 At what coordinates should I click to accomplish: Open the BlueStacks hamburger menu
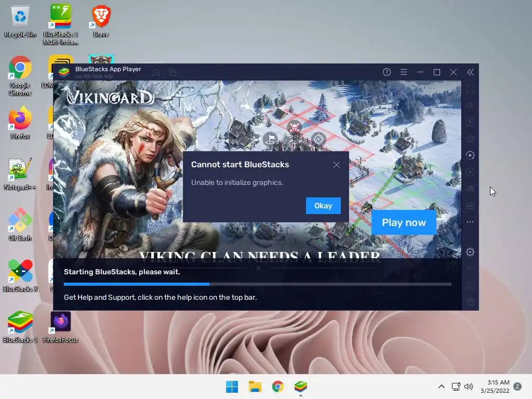coord(403,72)
